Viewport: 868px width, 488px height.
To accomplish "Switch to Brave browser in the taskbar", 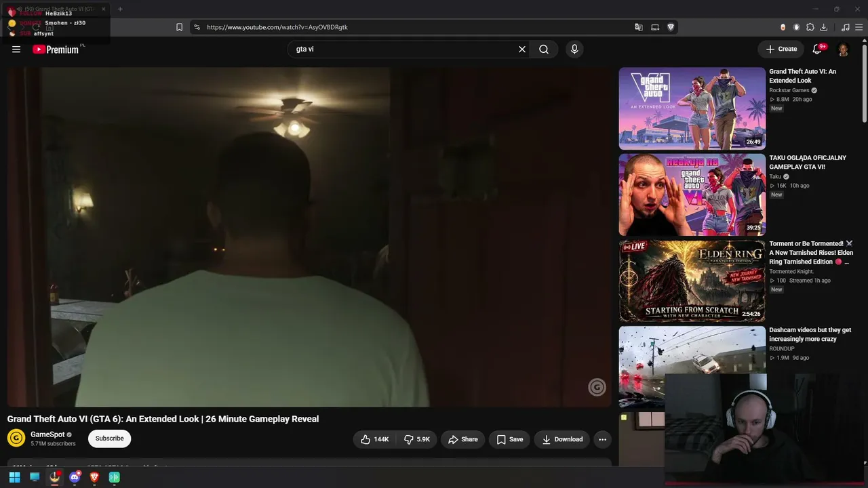I will coord(94,477).
